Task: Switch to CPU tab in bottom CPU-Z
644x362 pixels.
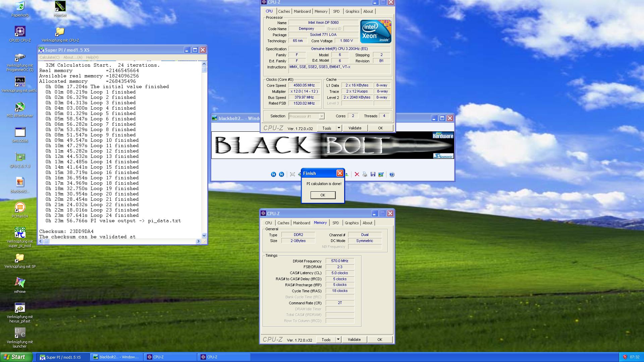Action: [x=269, y=223]
